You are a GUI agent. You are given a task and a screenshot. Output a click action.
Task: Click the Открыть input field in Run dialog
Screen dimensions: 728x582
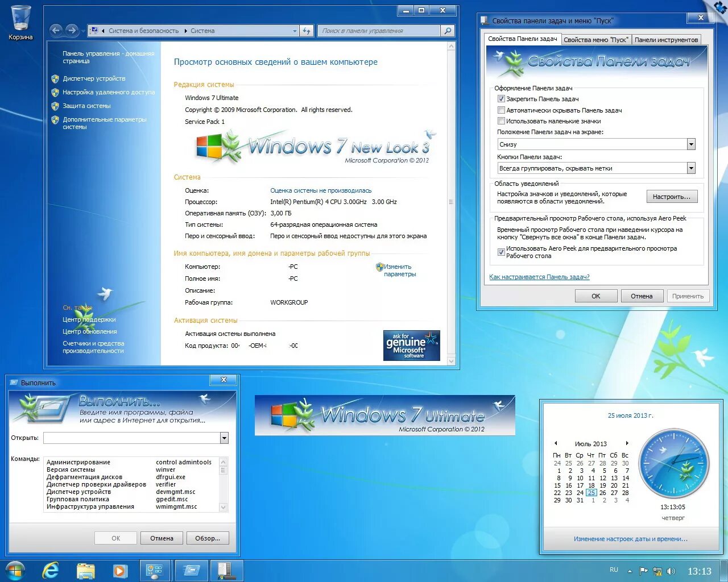tap(131, 438)
